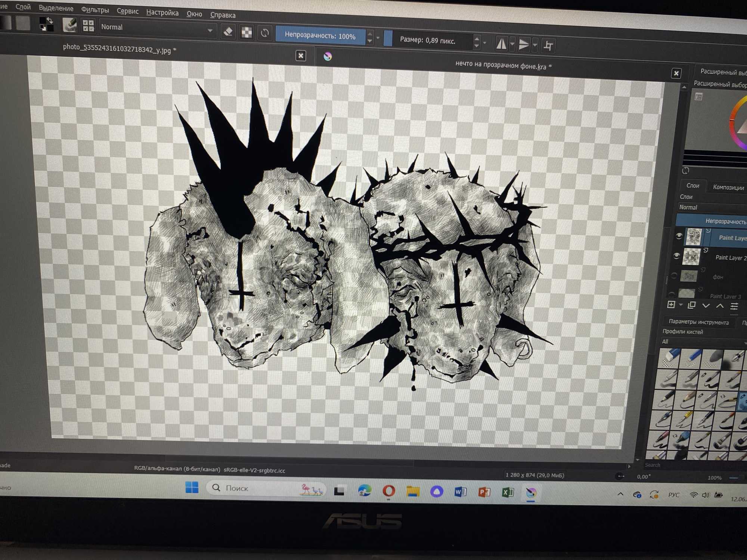This screenshot has height=560, width=747.
Task: Open the brush editor icon
Action: click(x=69, y=25)
